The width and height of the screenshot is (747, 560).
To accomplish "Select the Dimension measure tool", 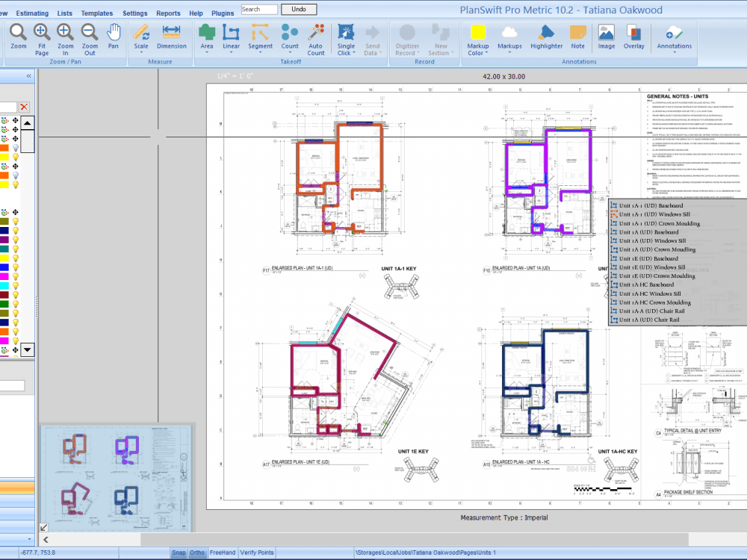I will click(x=172, y=37).
